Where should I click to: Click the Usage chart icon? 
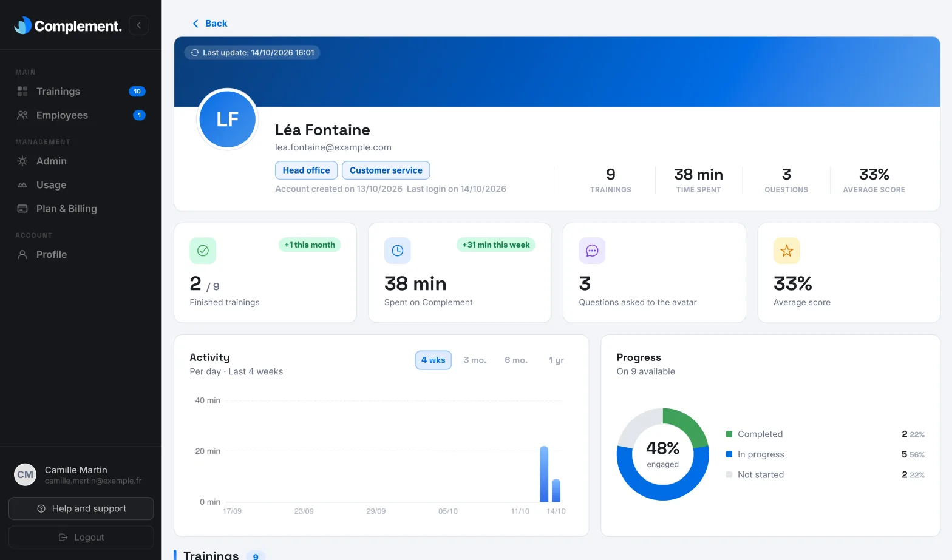click(22, 185)
